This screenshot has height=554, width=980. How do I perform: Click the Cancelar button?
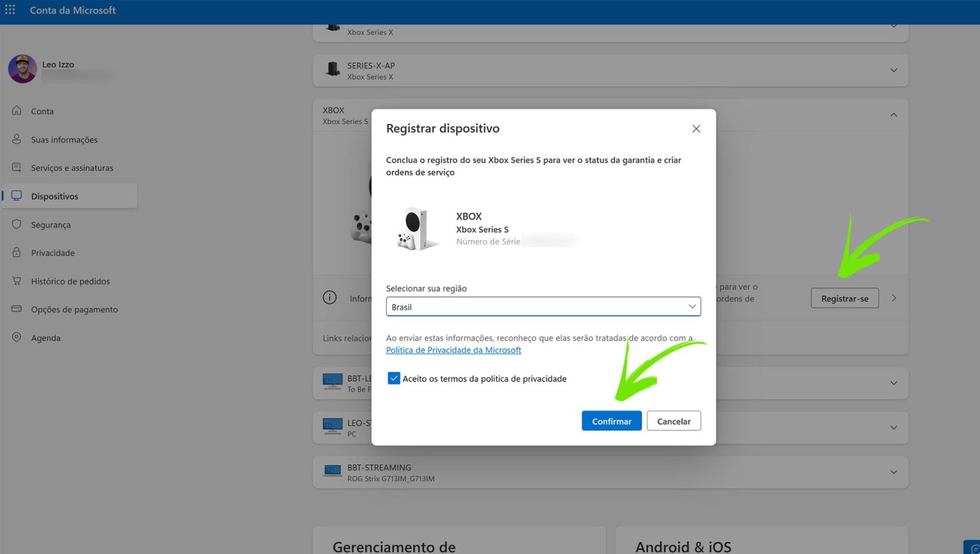coord(674,421)
